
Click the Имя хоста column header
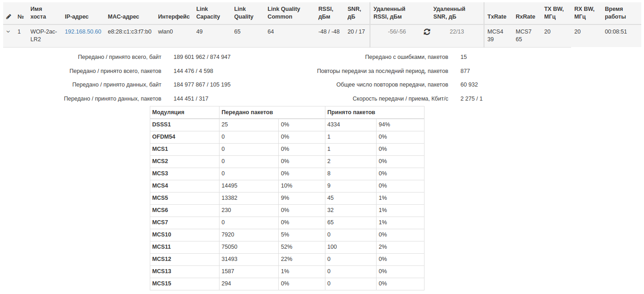pos(38,13)
